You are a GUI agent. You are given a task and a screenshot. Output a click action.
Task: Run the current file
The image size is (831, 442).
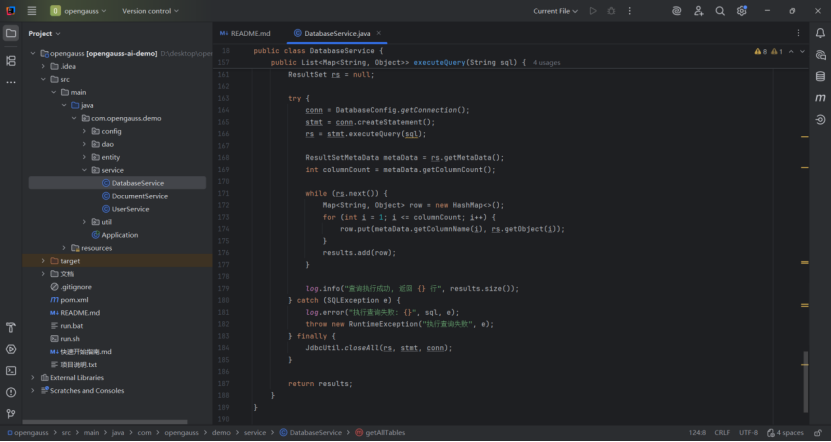[593, 11]
